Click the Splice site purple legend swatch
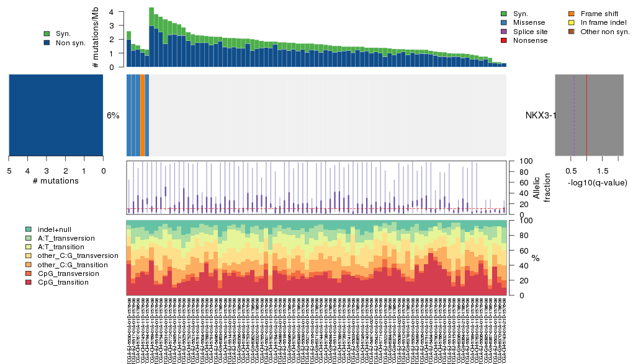This screenshot has width=633, height=364. [503, 31]
